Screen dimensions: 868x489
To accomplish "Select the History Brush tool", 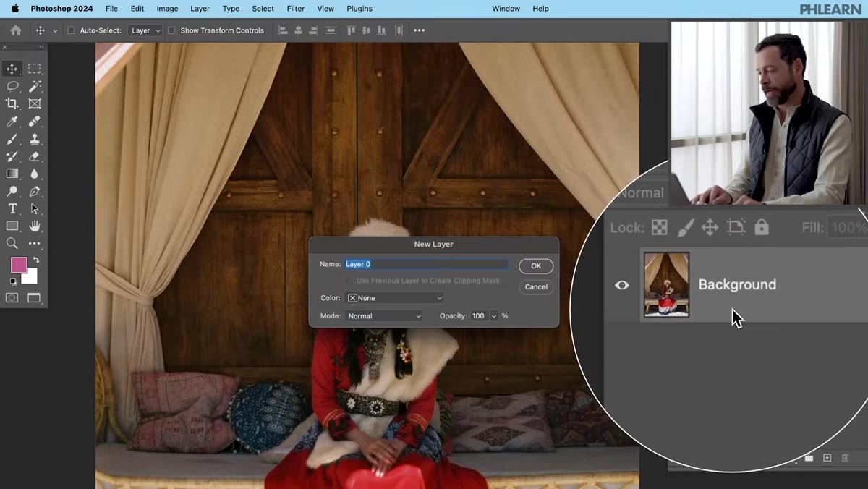I will (x=12, y=156).
